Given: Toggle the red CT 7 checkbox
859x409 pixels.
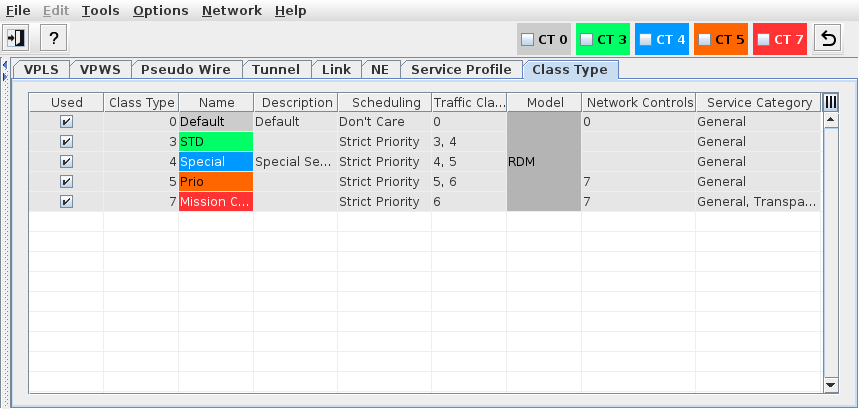Looking at the screenshot, I should [763, 40].
